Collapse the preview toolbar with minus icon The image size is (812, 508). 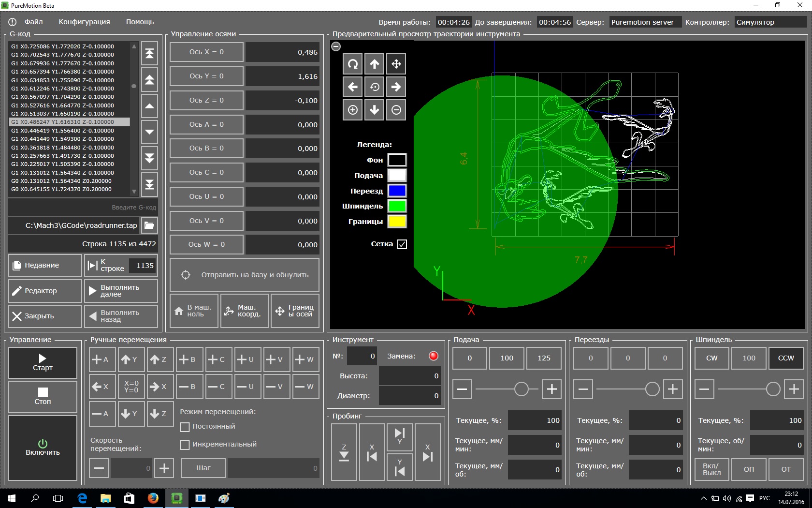click(x=336, y=46)
